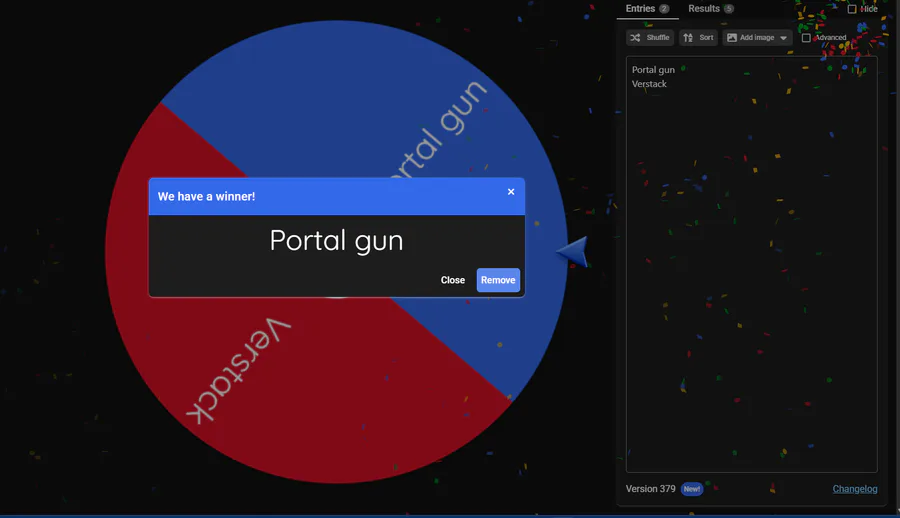Click the Results count badge
900x518 pixels.
pyautogui.click(x=728, y=9)
